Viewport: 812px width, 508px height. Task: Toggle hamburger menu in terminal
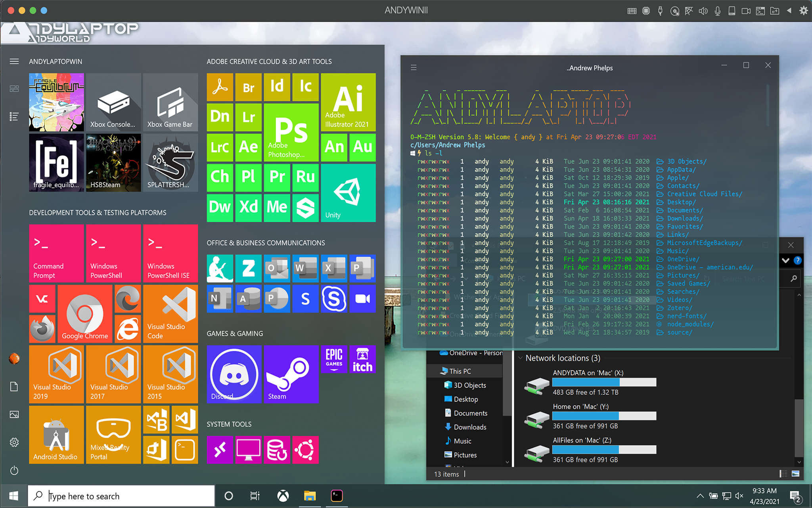click(414, 65)
